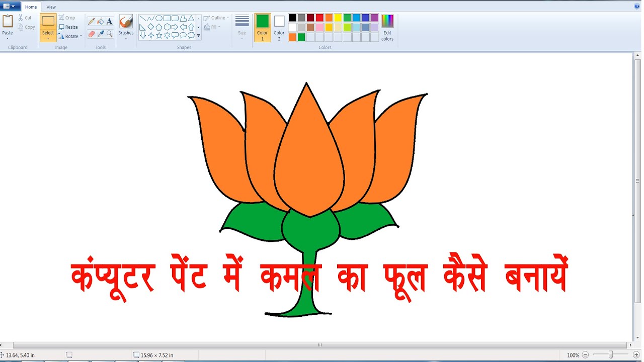Open the Resize dialog
Screen dimensions: 644x362
coord(68,27)
